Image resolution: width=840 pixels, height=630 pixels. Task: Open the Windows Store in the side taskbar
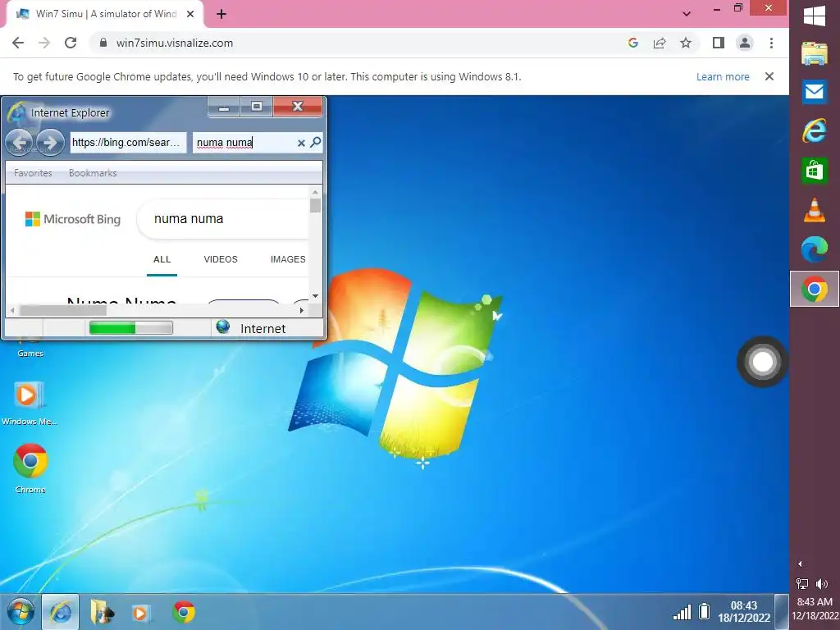pos(815,171)
